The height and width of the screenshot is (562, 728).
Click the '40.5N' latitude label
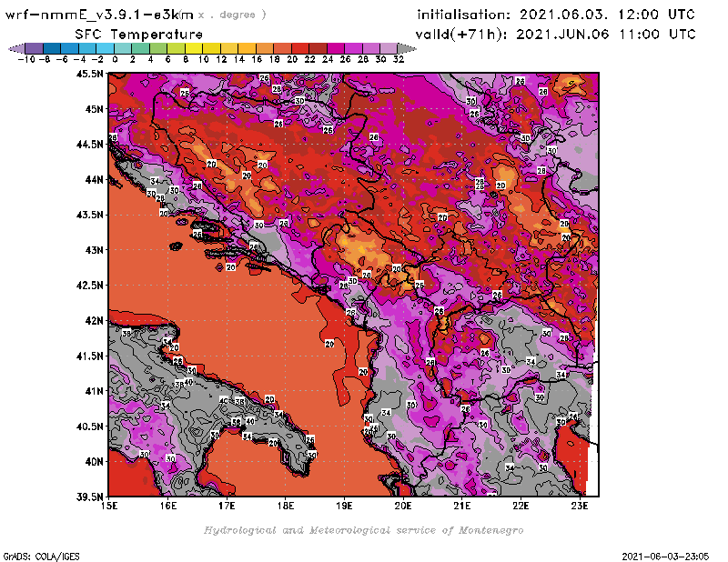[x=88, y=427]
